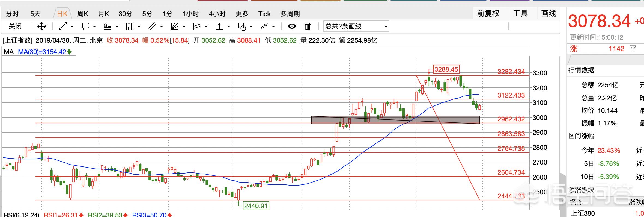Open dropdown arrow beside pitchfork tool

[206, 27]
